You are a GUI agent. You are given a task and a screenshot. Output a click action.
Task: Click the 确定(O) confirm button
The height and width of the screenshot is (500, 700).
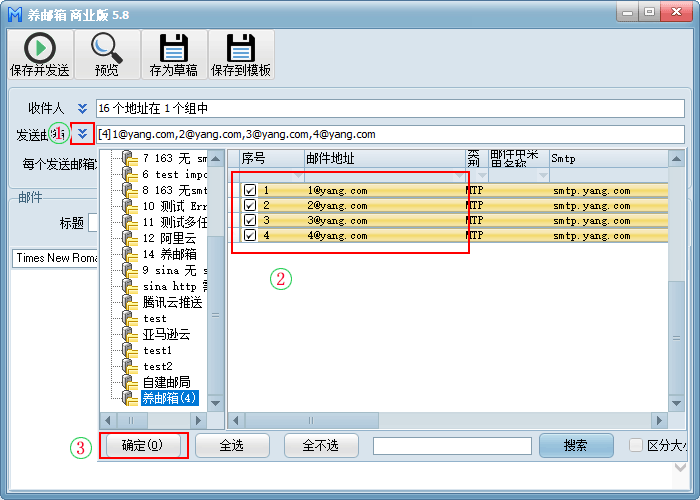[143, 445]
